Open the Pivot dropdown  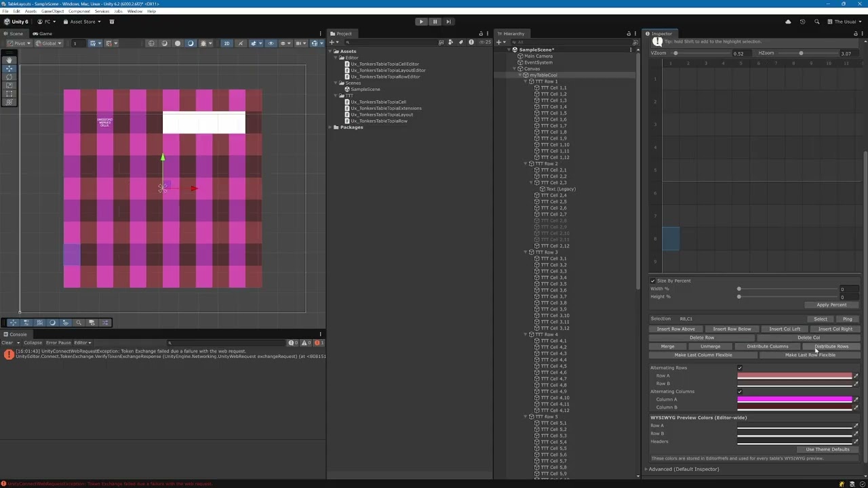pos(20,43)
